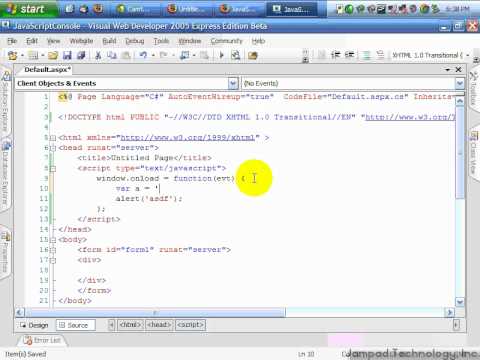Open the Build menu
This screenshot has height=360, width=480.
click(109, 41)
